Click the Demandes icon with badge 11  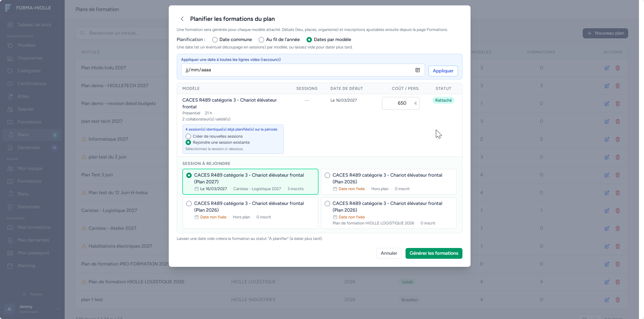pyautogui.click(x=10, y=147)
